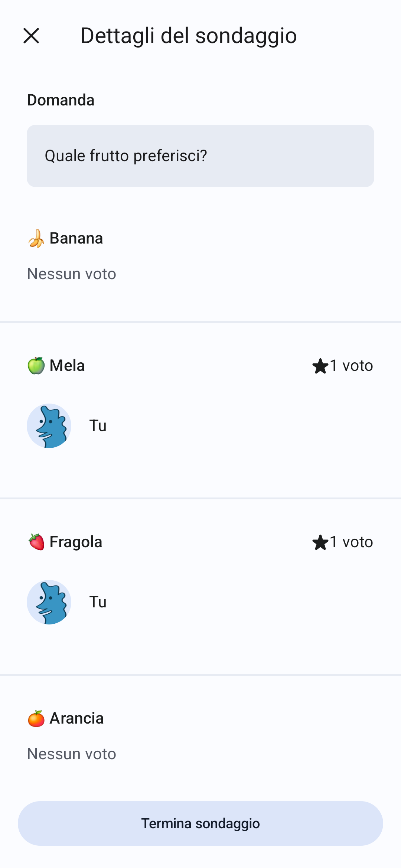Tap the strawberry emoji icon

(x=36, y=542)
